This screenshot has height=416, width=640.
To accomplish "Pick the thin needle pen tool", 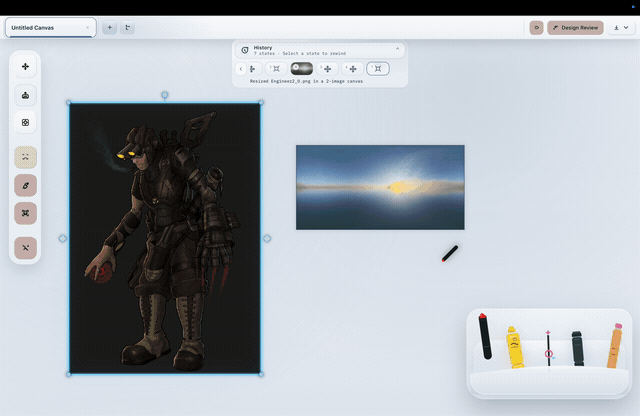I will point(549,348).
